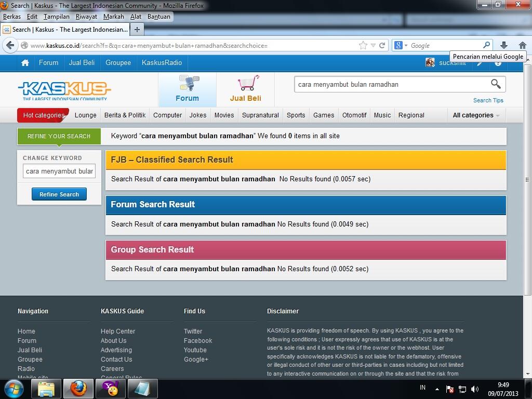Image resolution: width=532 pixels, height=399 pixels.
Task: Click the Change Keyword input field
Action: pos(59,171)
